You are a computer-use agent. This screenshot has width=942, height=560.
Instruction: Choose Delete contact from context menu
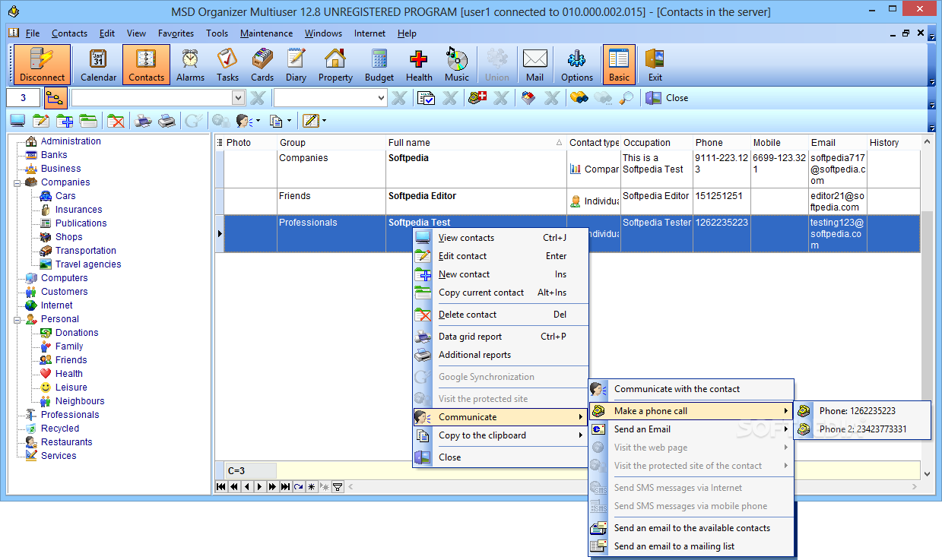pos(500,315)
